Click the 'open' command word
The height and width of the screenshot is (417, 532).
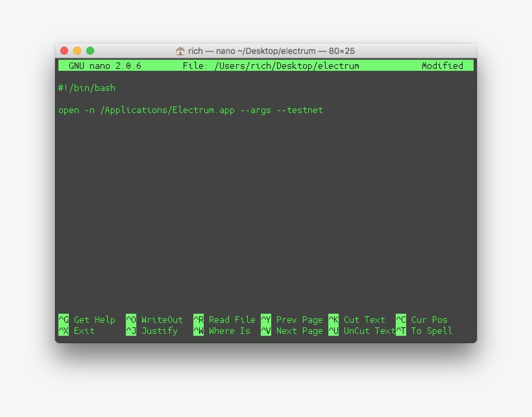(x=69, y=110)
